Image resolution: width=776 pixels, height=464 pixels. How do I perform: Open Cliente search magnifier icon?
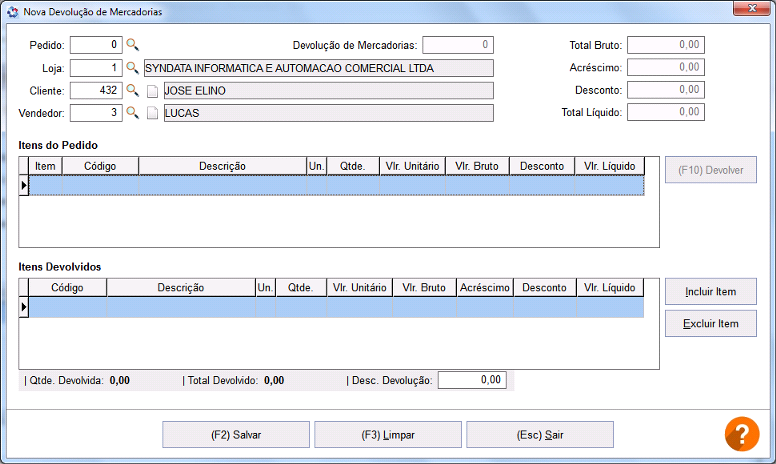132,91
